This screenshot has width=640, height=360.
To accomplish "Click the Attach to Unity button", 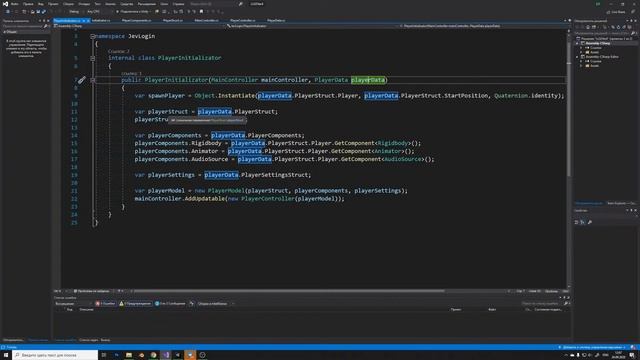I will (x=133, y=12).
